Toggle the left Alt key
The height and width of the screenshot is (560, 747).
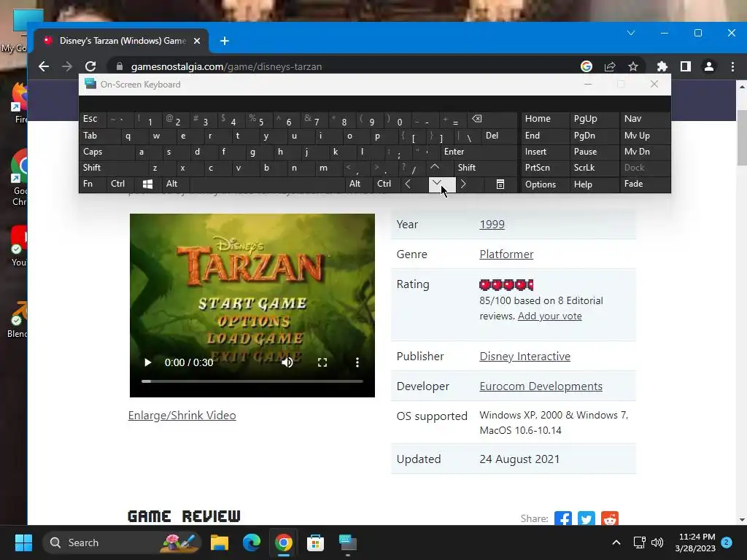pyautogui.click(x=175, y=184)
